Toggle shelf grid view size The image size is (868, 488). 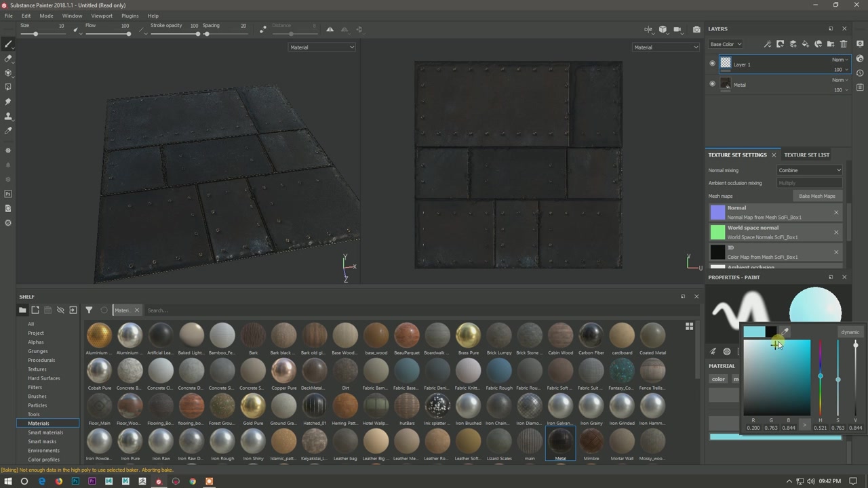pyautogui.click(x=689, y=327)
